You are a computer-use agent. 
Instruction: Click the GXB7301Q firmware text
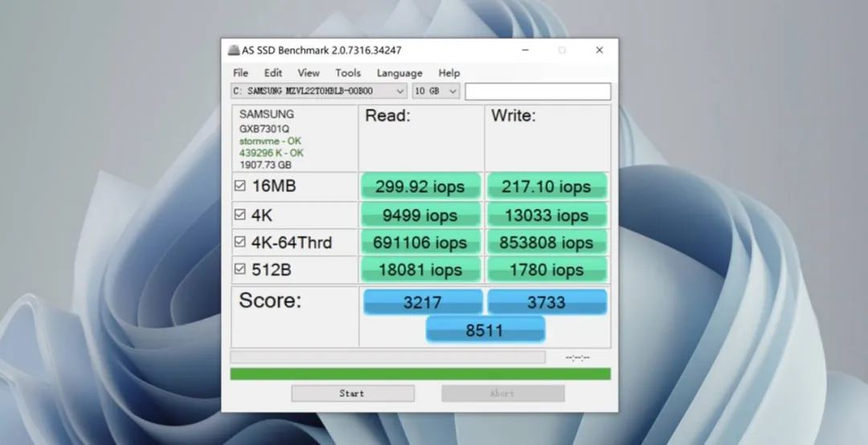[x=264, y=129]
